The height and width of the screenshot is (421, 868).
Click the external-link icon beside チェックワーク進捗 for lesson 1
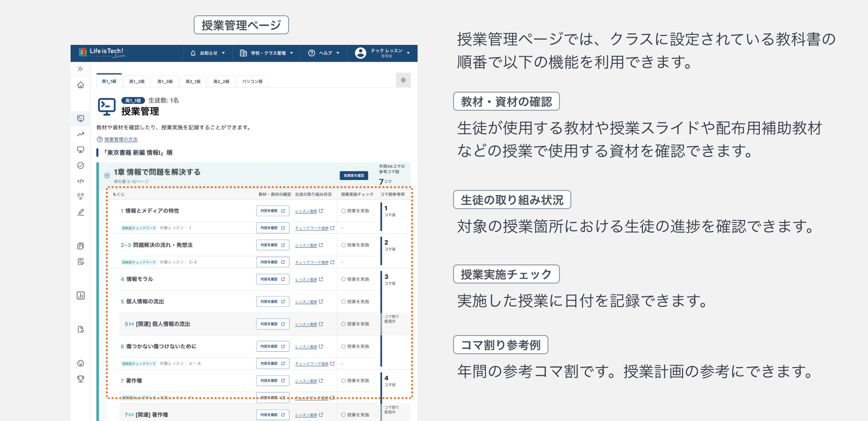[332, 228]
